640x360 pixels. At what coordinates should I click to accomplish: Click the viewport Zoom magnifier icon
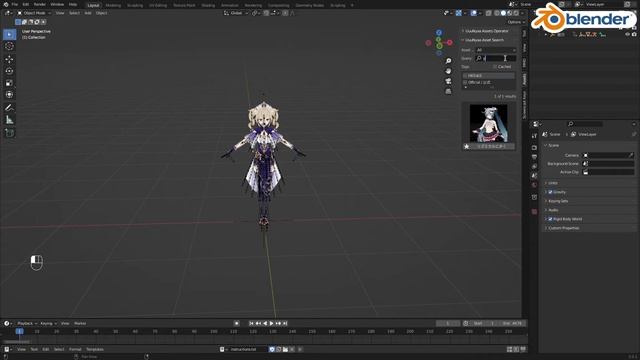pos(448,61)
